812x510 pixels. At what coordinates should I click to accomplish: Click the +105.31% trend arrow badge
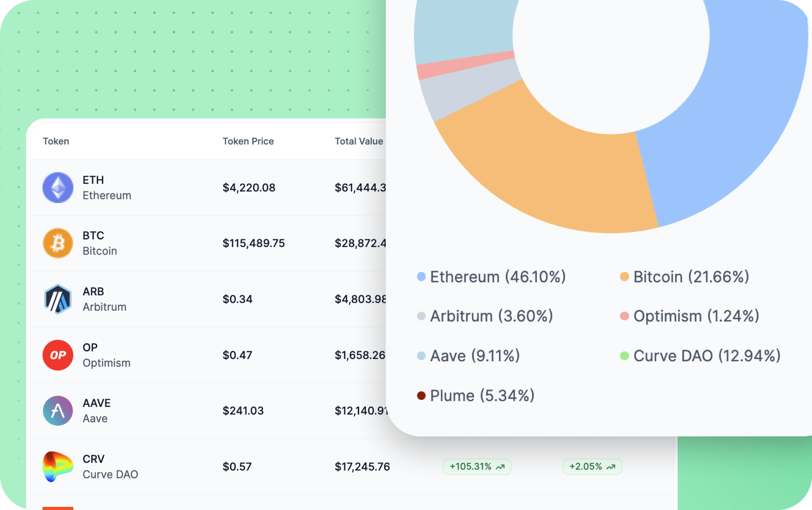[x=477, y=466]
